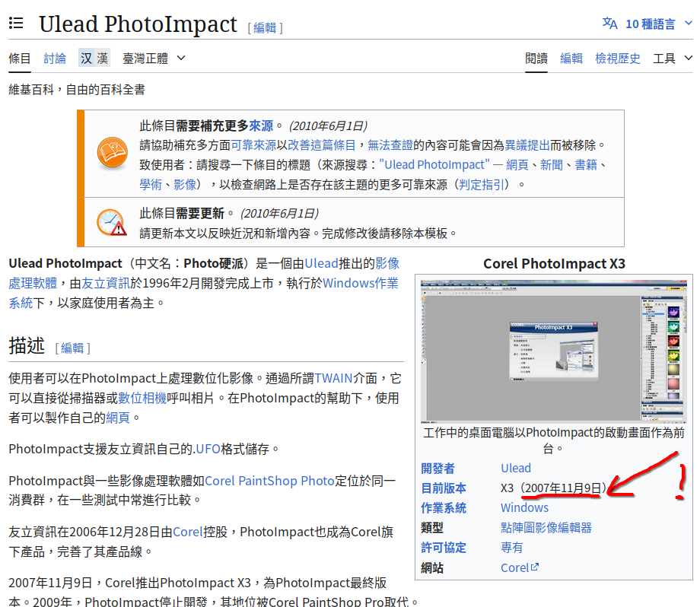Click the orange book sources notice icon
The image size is (700, 607).
tap(112, 153)
